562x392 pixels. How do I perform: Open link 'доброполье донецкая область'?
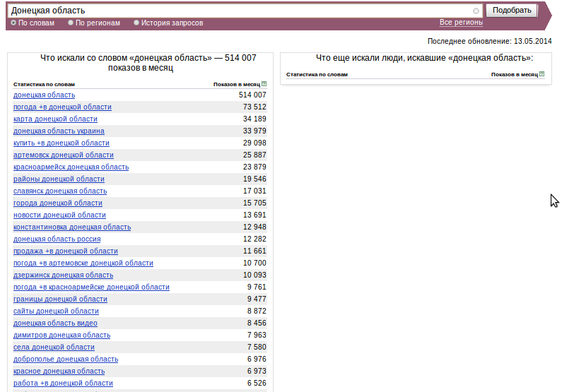tap(66, 359)
